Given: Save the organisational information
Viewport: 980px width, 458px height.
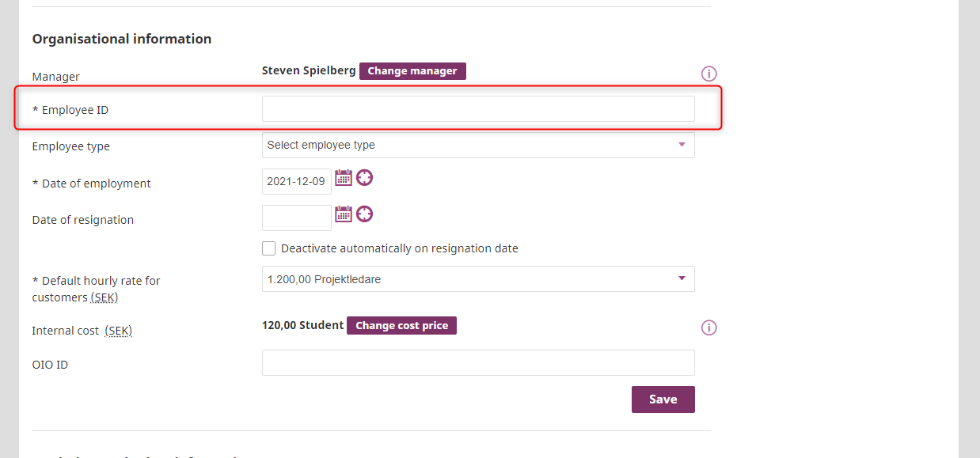Looking at the screenshot, I should [663, 399].
